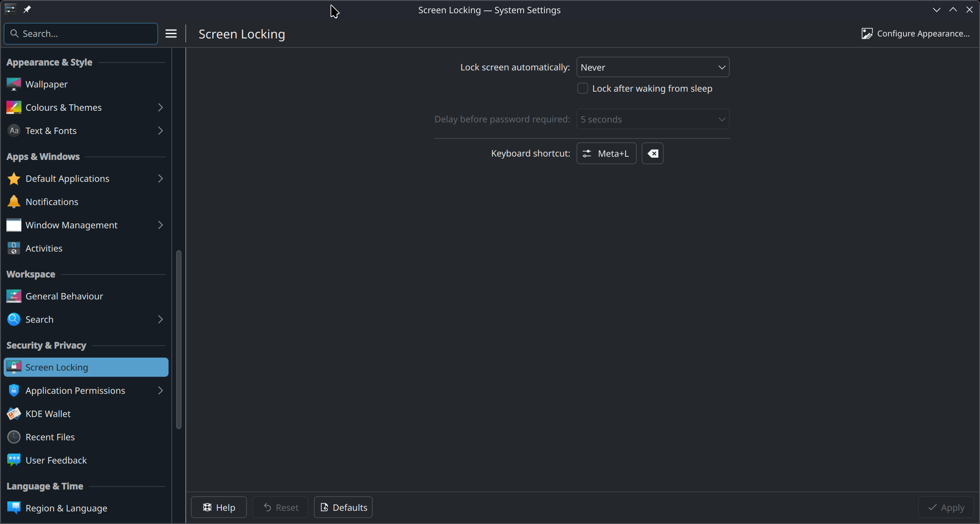Open Lock screen automatically dropdown
This screenshot has height=524, width=980.
(652, 67)
